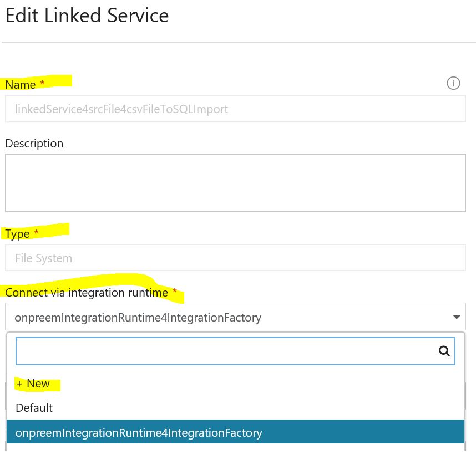Click the Edit Linked Service heading
Screen dimensions: 476x454
coord(87,16)
